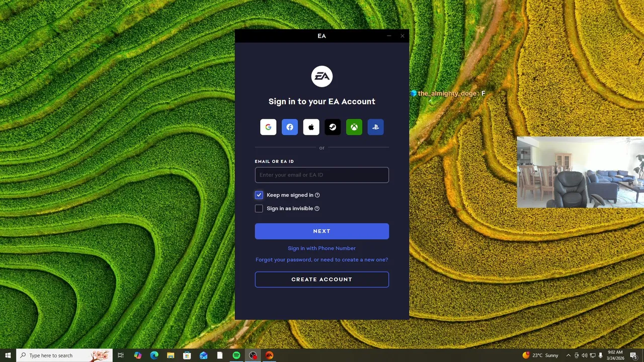Viewport: 644px width, 362px height.
Task: Sign in with the PlayStation icon
Action: point(375,127)
